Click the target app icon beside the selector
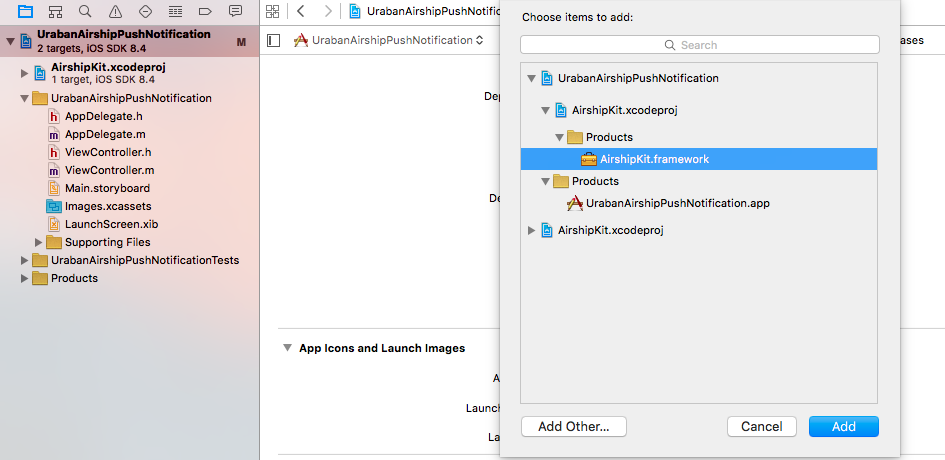The height and width of the screenshot is (460, 945). coord(301,40)
